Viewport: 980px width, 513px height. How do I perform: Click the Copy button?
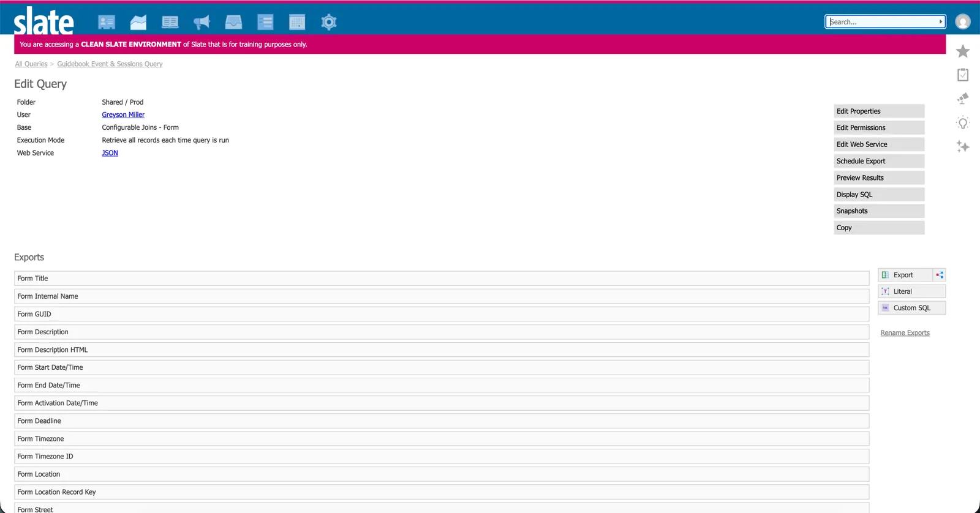pyautogui.click(x=879, y=228)
